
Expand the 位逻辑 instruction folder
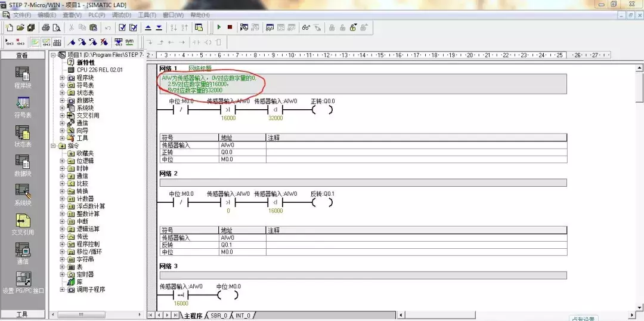point(63,160)
